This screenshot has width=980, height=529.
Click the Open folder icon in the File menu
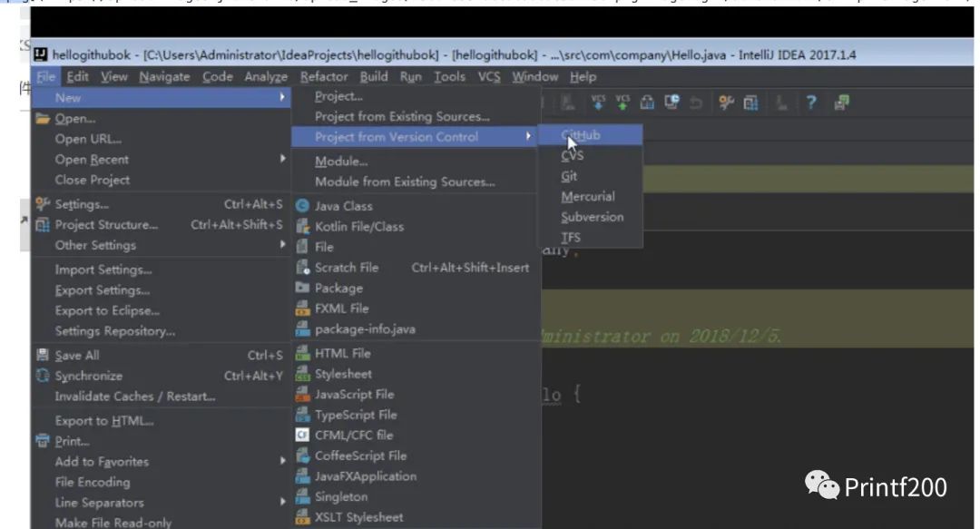pyautogui.click(x=43, y=118)
